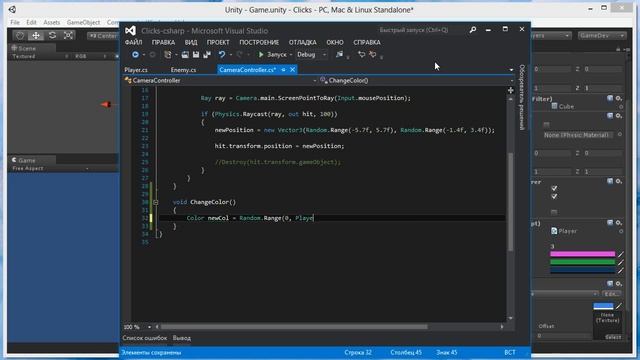This screenshot has width=640, height=360.
Task: Open the ПОСТРОЕНИЕ menu
Action: [259, 42]
